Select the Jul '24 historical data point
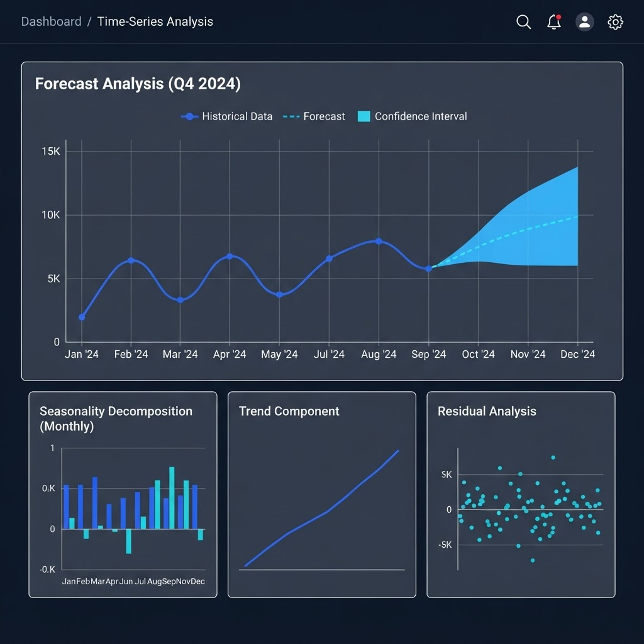The height and width of the screenshot is (644, 644). click(329, 258)
